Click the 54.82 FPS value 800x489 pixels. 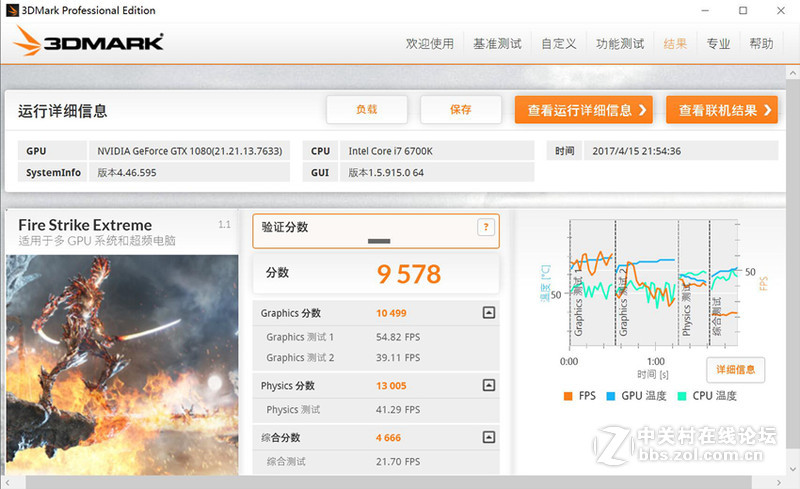click(398, 337)
